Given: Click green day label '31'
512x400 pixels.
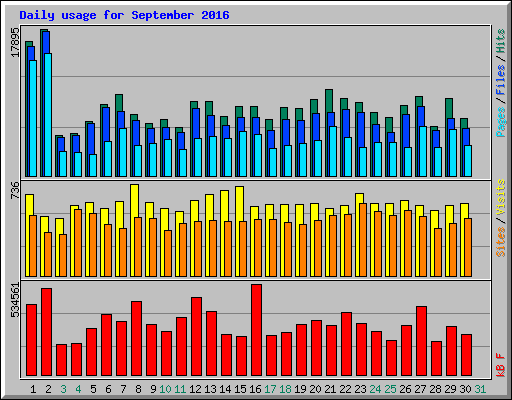Looking at the screenshot, I should (480, 389).
